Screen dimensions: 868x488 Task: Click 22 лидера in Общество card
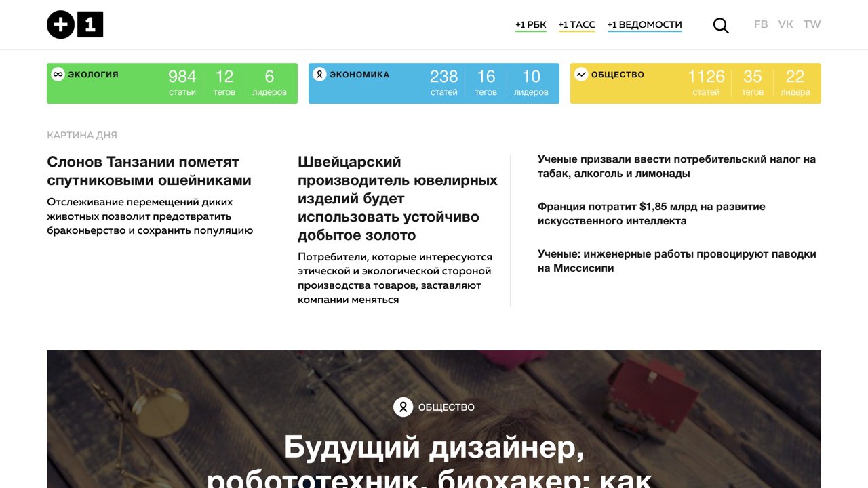(795, 83)
